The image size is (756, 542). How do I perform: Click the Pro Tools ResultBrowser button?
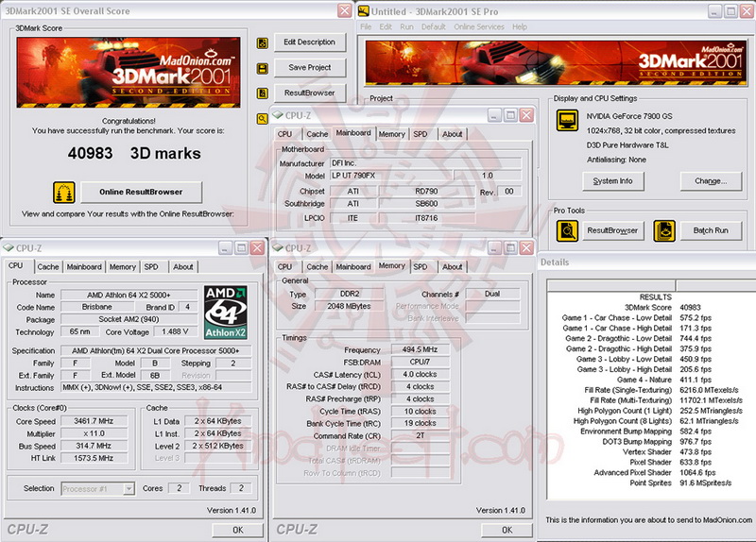pyautogui.click(x=612, y=230)
